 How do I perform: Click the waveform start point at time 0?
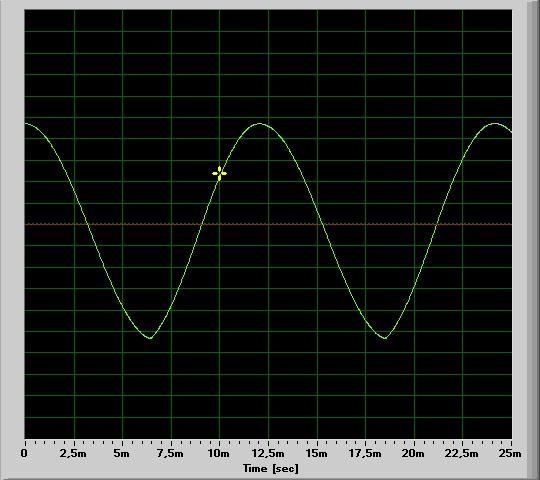pyautogui.click(x=25, y=123)
